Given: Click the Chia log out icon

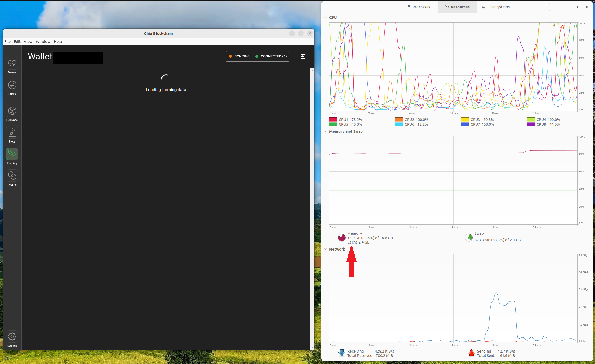Looking at the screenshot, I should click(303, 56).
